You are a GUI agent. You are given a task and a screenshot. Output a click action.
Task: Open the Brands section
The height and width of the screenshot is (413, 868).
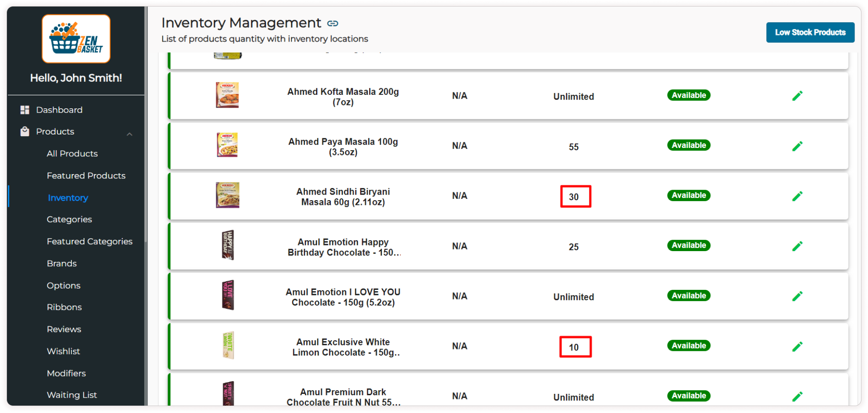tap(62, 263)
